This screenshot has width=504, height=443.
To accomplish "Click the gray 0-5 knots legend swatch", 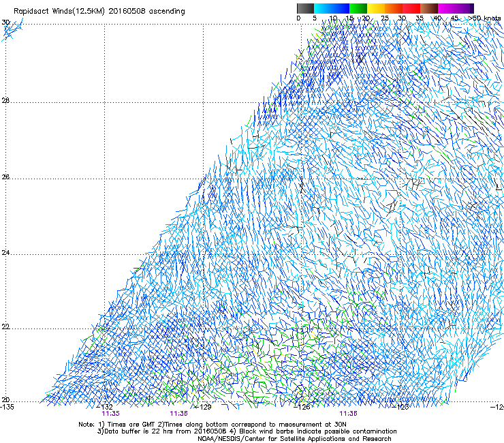I will [x=305, y=8].
